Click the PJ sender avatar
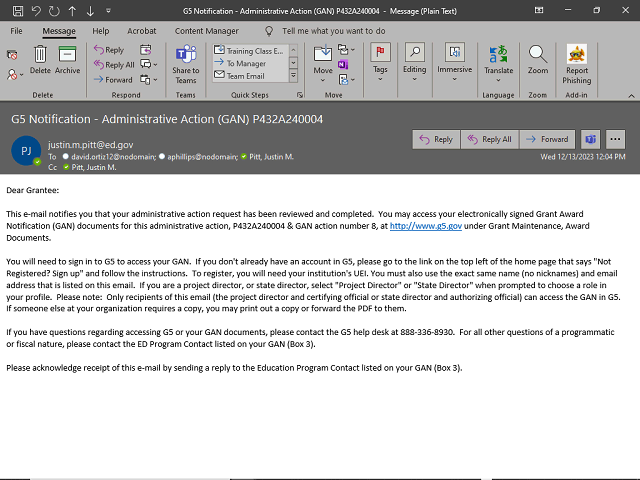The height and width of the screenshot is (480, 640). pyautogui.click(x=26, y=151)
